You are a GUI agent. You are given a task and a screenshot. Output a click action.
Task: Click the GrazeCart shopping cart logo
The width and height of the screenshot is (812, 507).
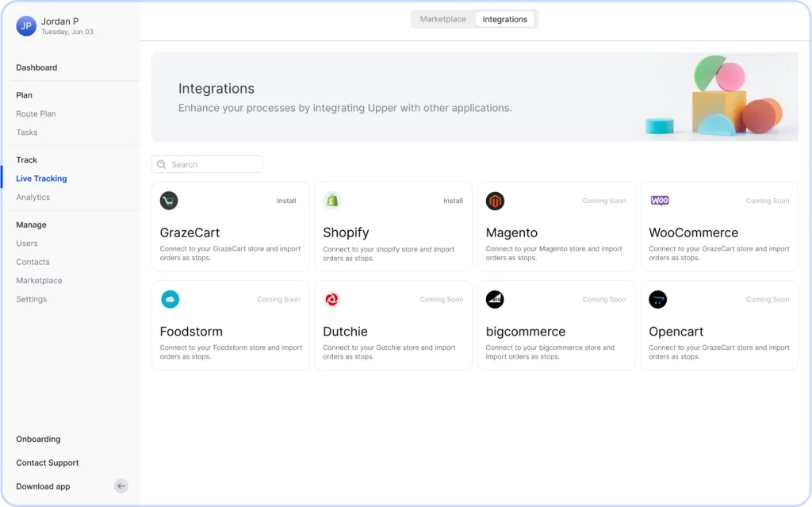pos(169,201)
